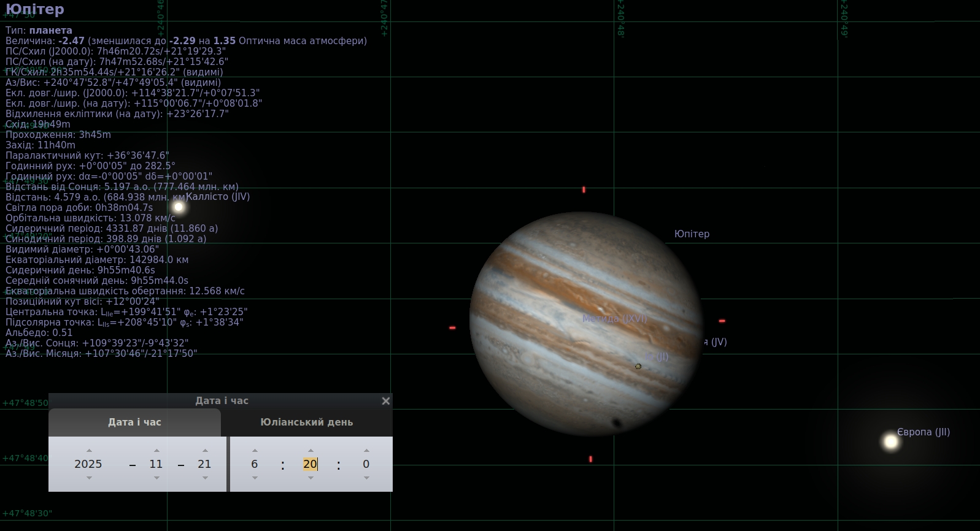Increase the year value above 2025
This screenshot has width=980, height=531.
pyautogui.click(x=89, y=451)
